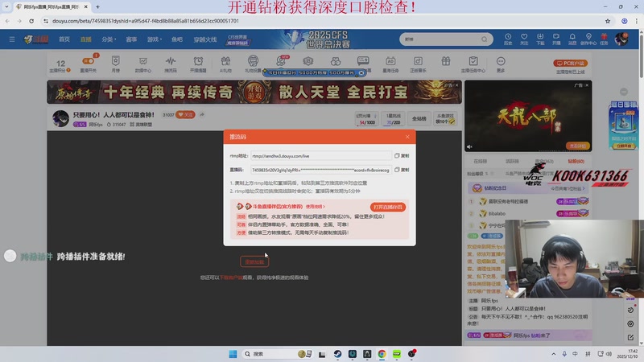Click the 关注 follow button beside title

[186, 115]
